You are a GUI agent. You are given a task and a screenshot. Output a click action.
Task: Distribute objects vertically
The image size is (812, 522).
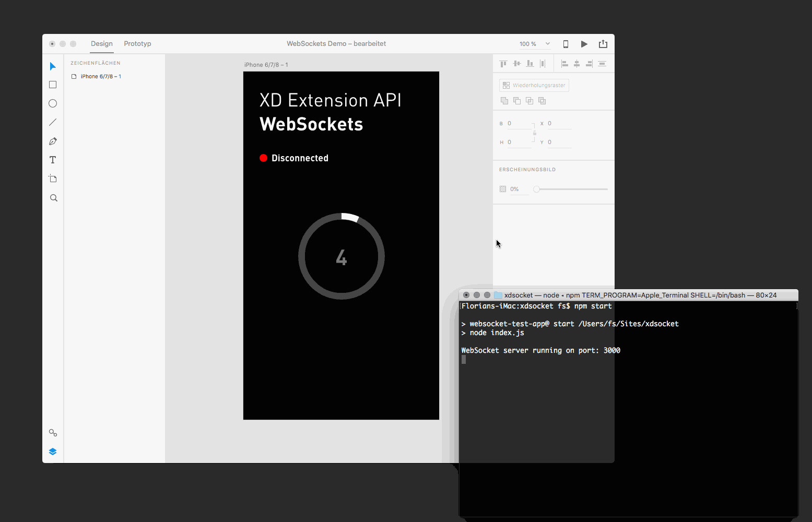pos(602,64)
